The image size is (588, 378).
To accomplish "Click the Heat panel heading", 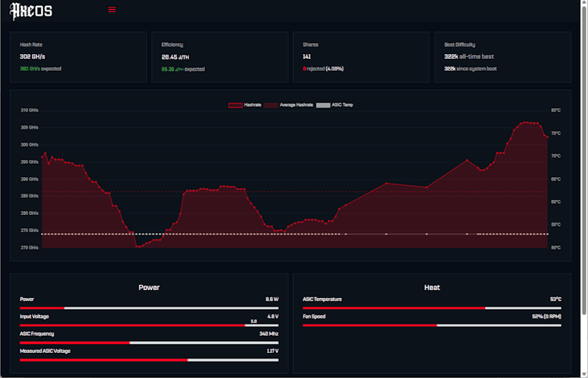I will click(431, 288).
